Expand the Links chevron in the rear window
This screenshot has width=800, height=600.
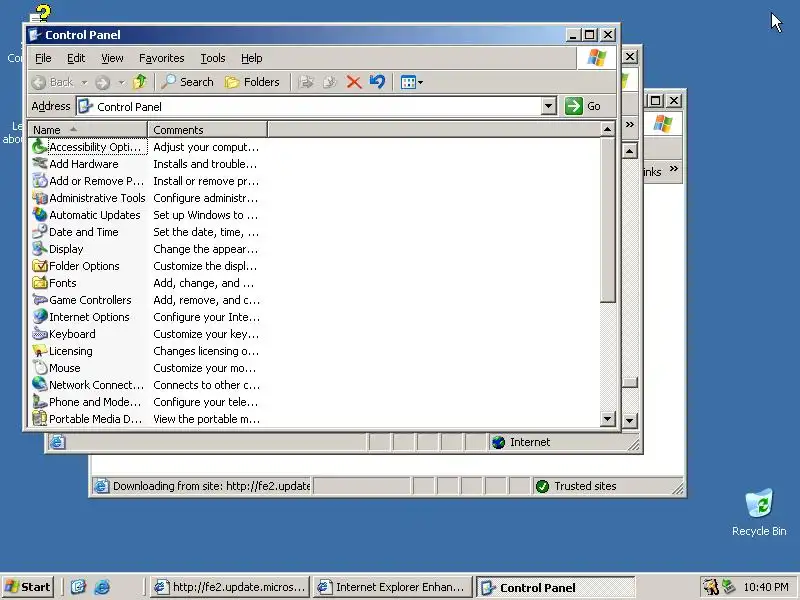(674, 169)
